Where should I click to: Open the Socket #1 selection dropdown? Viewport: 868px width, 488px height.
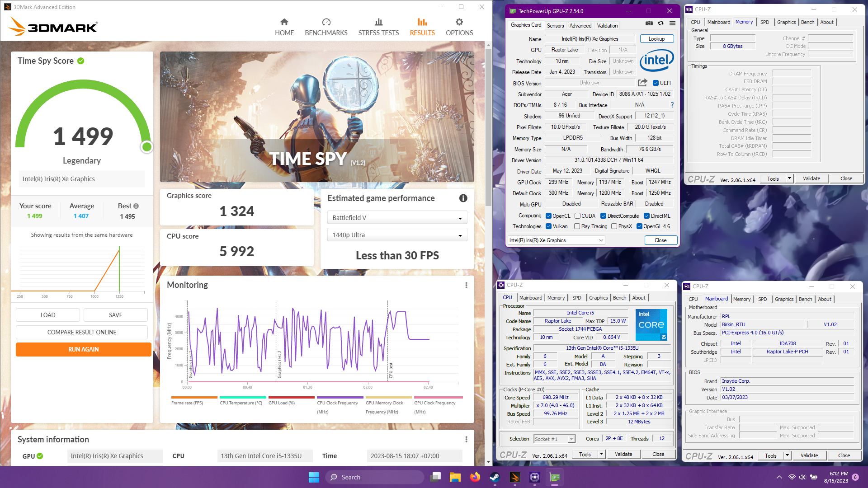(554, 439)
